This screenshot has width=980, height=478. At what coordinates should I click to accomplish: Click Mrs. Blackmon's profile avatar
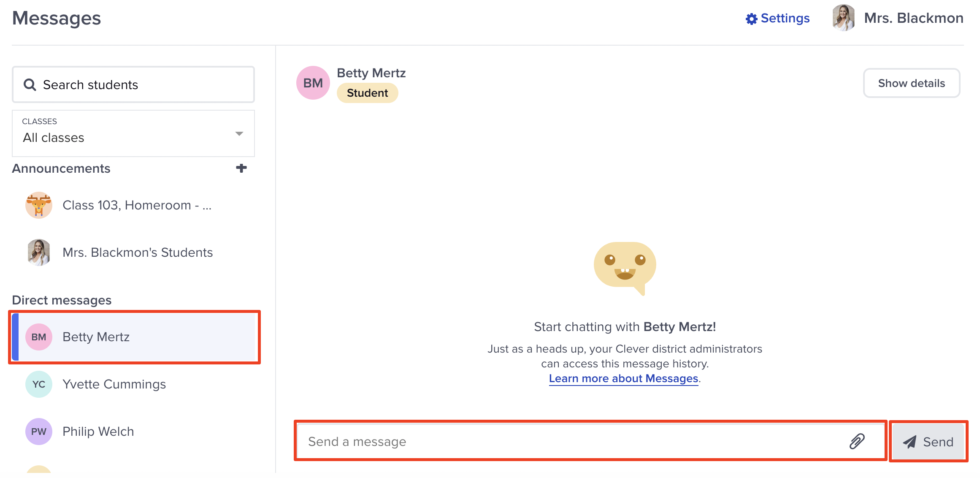pos(842,18)
